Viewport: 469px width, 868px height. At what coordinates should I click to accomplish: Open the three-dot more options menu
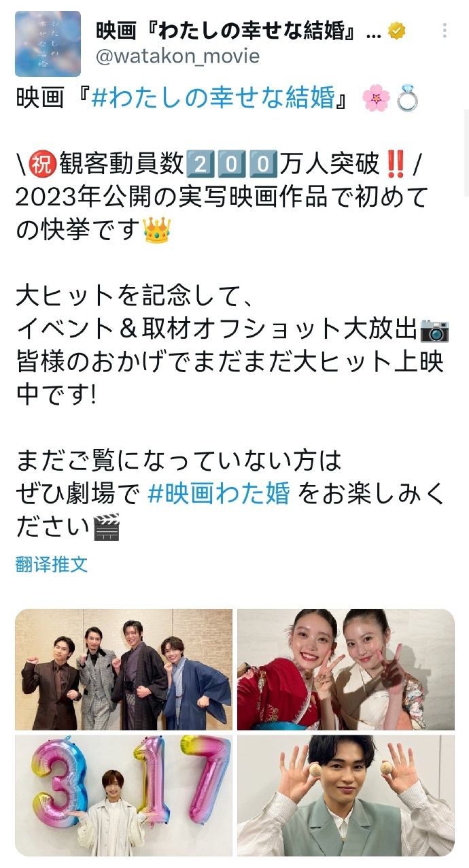click(x=445, y=31)
